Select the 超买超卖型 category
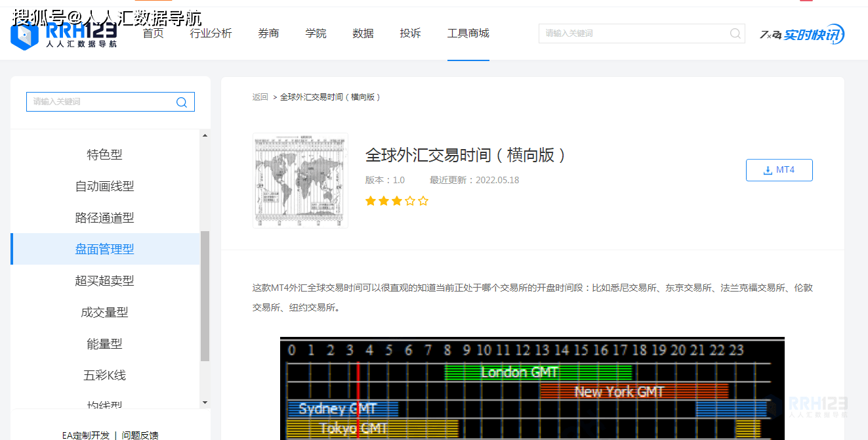This screenshot has width=868, height=440. click(x=105, y=280)
